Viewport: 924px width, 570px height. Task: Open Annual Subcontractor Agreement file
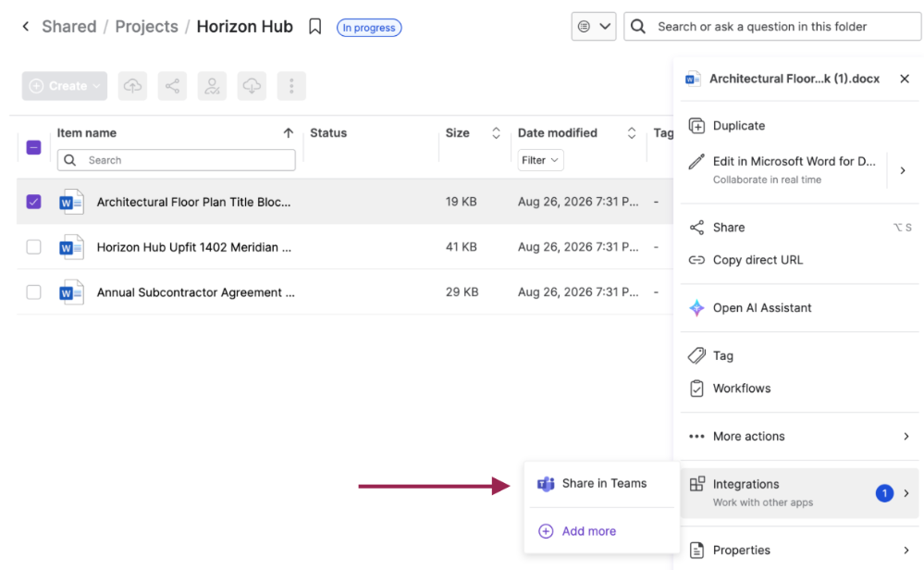[x=196, y=292]
